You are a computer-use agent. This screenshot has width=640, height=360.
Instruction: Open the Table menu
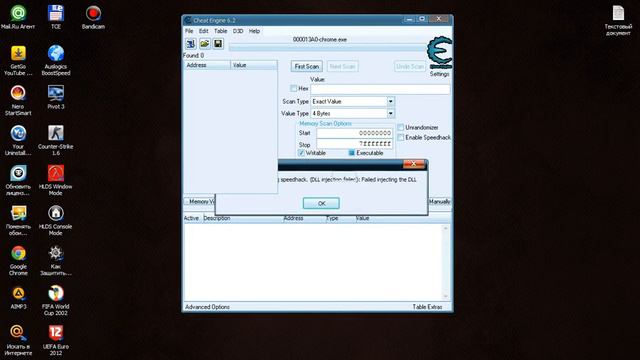pos(220,31)
